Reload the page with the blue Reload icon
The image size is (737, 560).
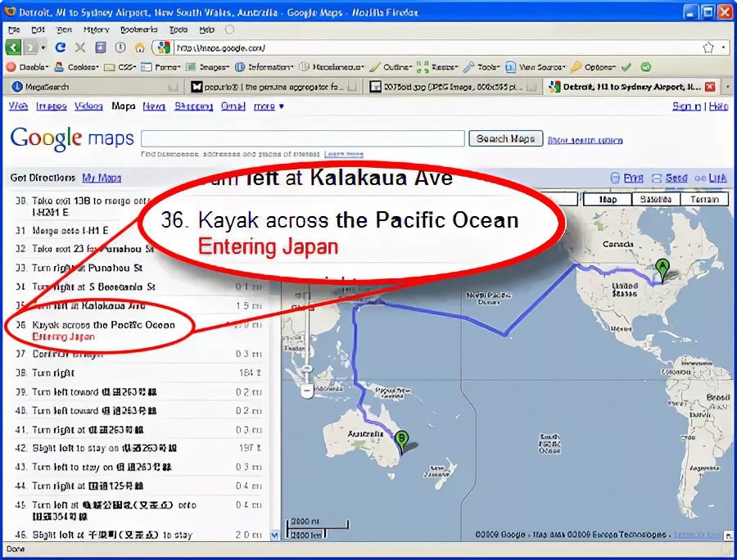(x=60, y=47)
